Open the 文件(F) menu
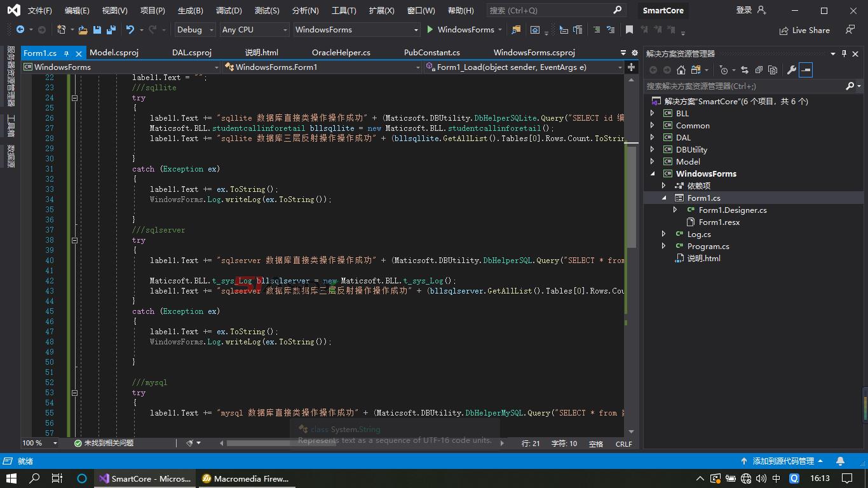The width and height of the screenshot is (868, 488). click(x=39, y=11)
